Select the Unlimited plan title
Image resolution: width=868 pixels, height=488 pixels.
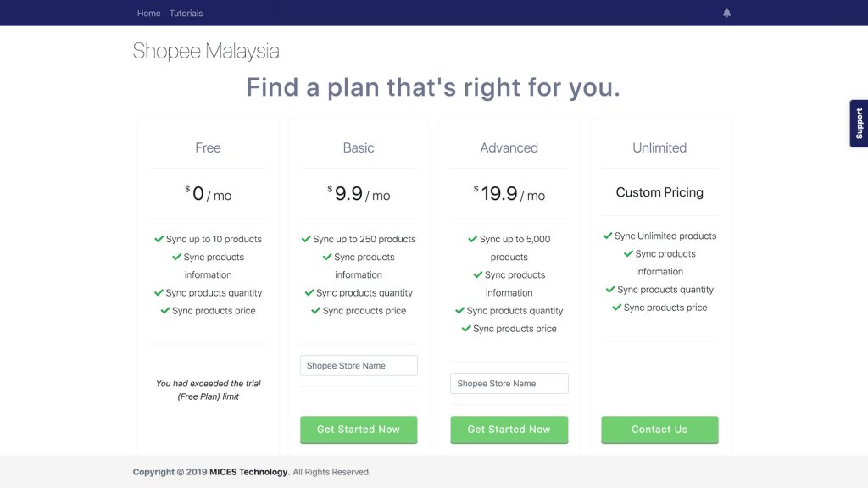coord(659,147)
